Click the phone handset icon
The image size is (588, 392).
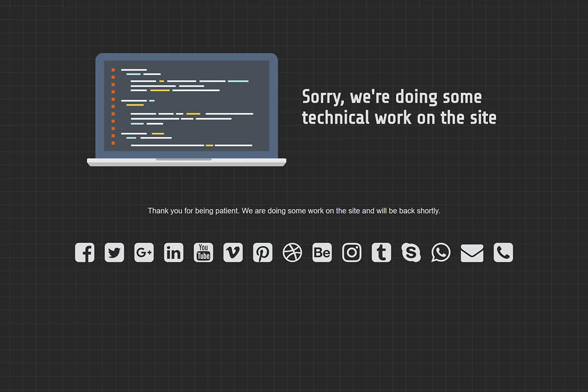click(x=503, y=252)
